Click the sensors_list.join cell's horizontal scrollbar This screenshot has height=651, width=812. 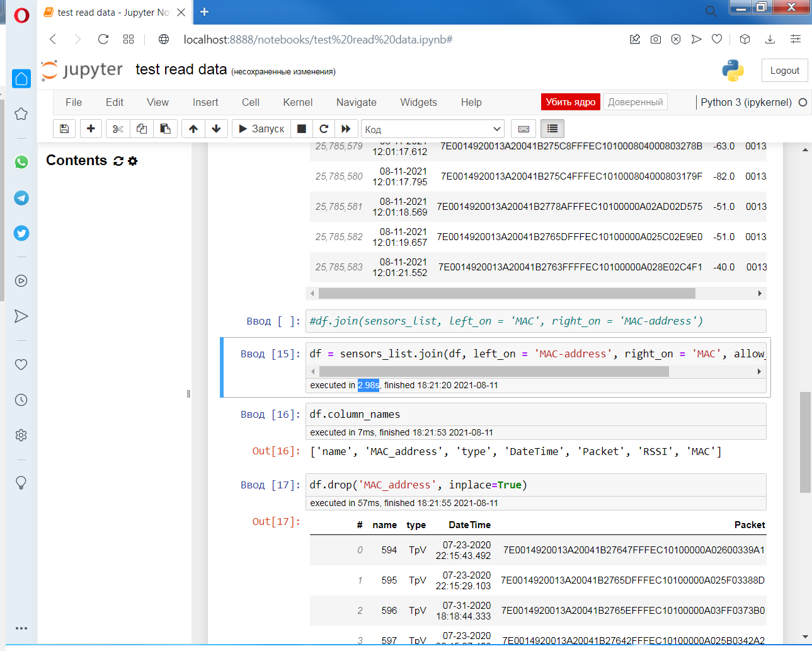494,371
